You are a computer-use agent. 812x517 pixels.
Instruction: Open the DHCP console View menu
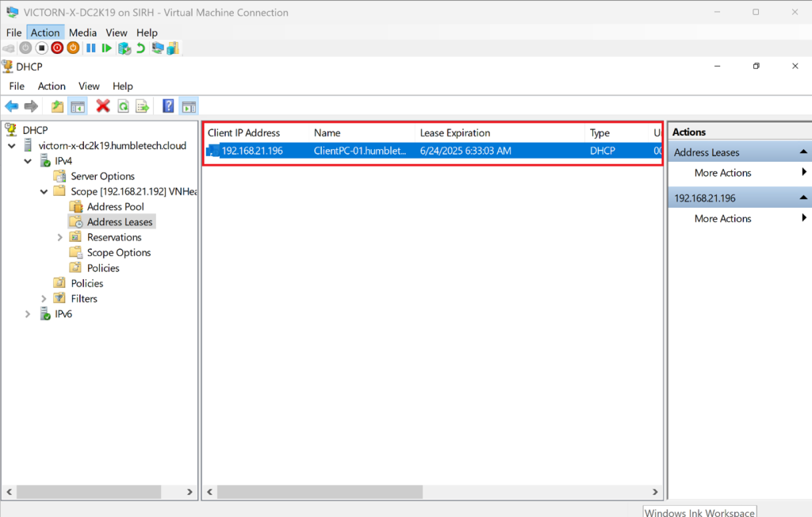(89, 86)
